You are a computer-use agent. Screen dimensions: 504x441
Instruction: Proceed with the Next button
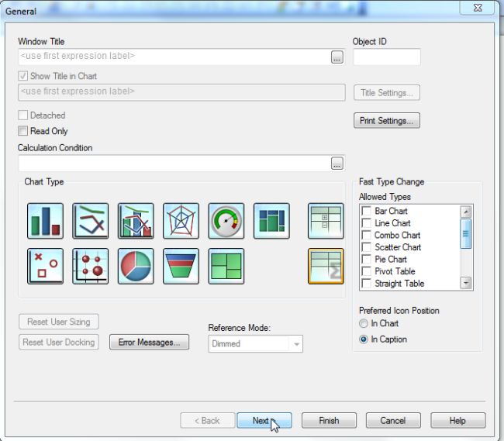(264, 421)
